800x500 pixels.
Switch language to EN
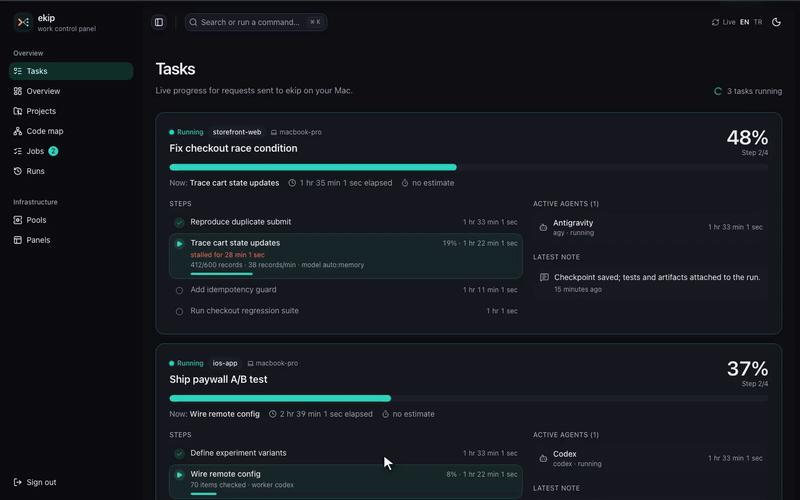(x=744, y=22)
